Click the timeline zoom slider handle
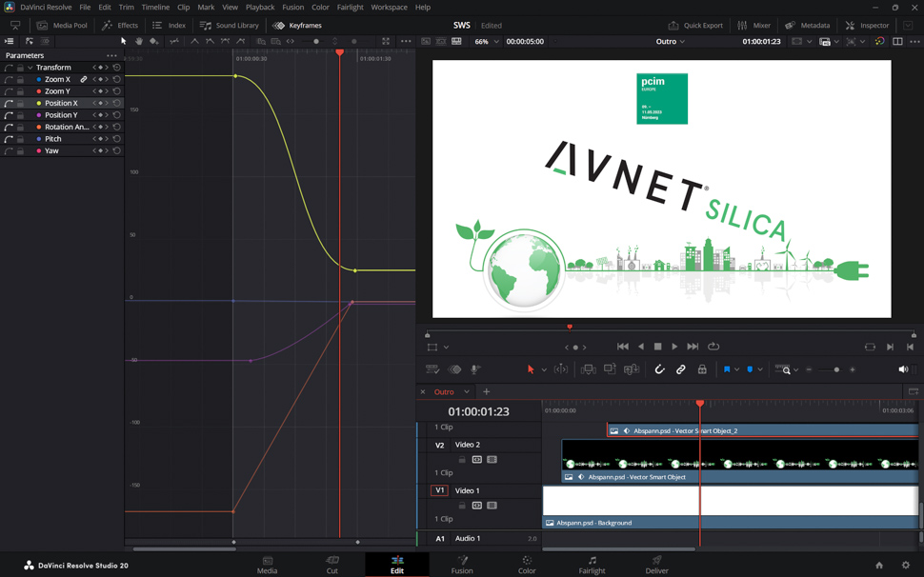Screen dimensions: 924x577 click(x=836, y=369)
